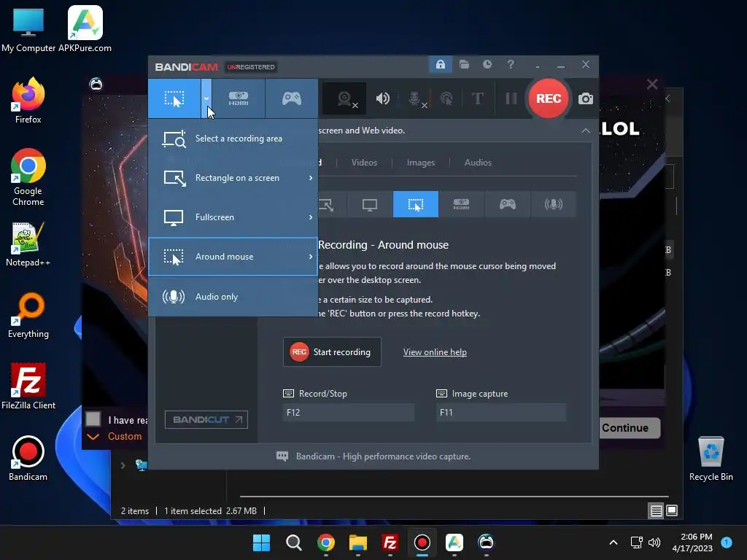Click the big red REC button
The width and height of the screenshot is (747, 560).
549,98
